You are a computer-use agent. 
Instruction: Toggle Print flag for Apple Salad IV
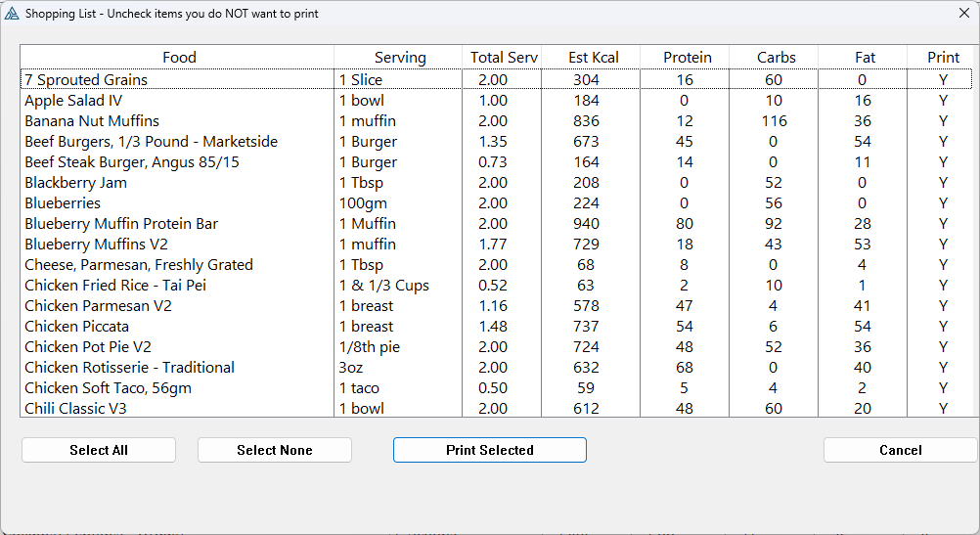tap(943, 101)
